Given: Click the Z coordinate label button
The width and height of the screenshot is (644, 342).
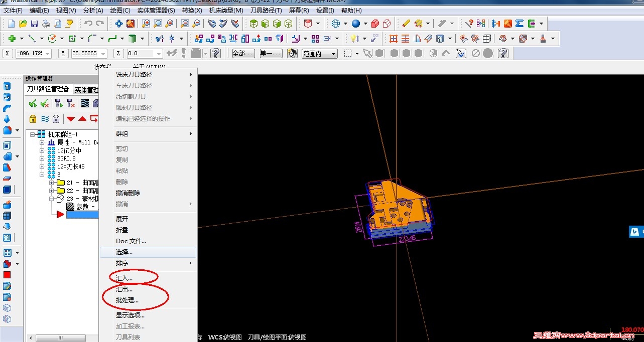Looking at the screenshot, I should [x=118, y=53].
